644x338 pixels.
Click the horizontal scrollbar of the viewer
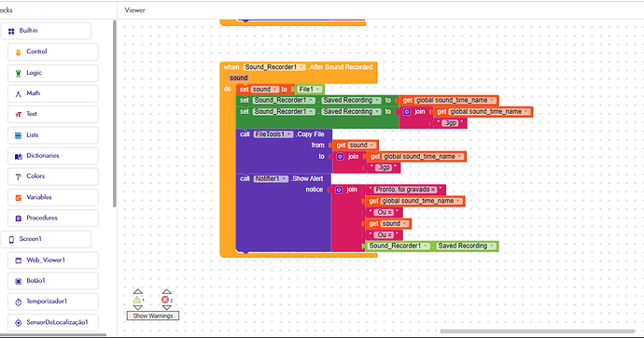538,331
